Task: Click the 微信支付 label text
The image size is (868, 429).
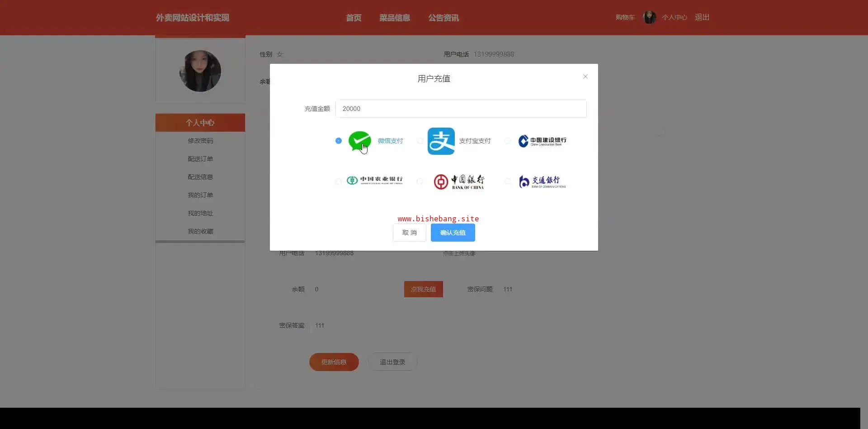Action: coord(390,141)
